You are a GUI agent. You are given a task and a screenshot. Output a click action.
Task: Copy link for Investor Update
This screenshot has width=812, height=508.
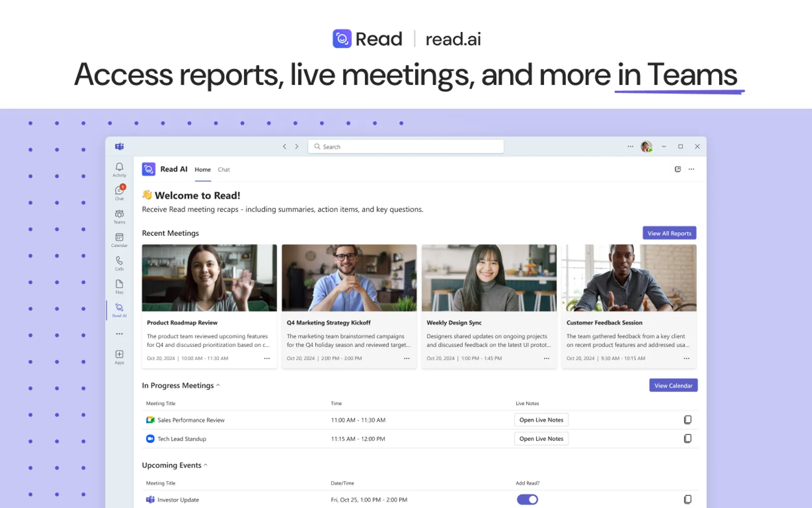[x=688, y=499]
